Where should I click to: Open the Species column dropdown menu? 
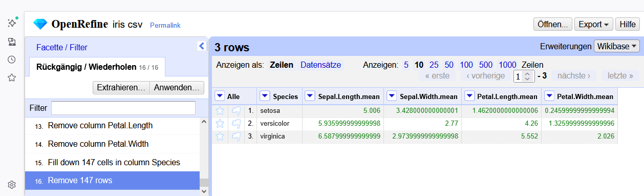click(265, 96)
